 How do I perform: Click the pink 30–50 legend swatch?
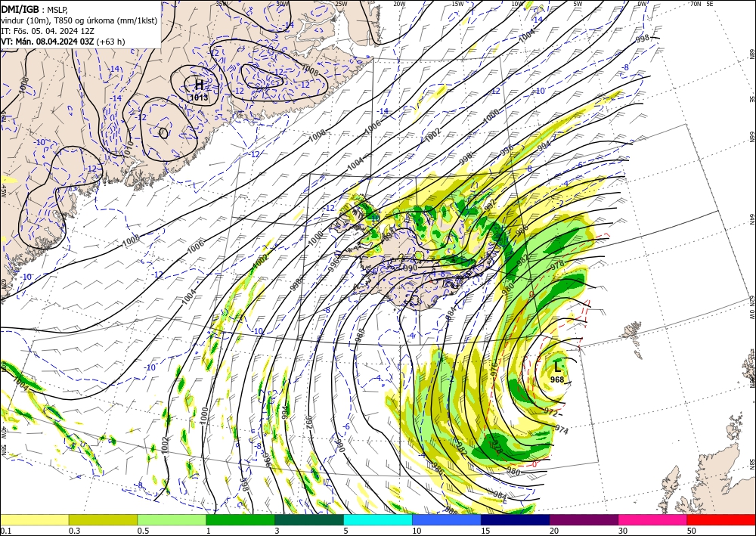click(x=653, y=519)
